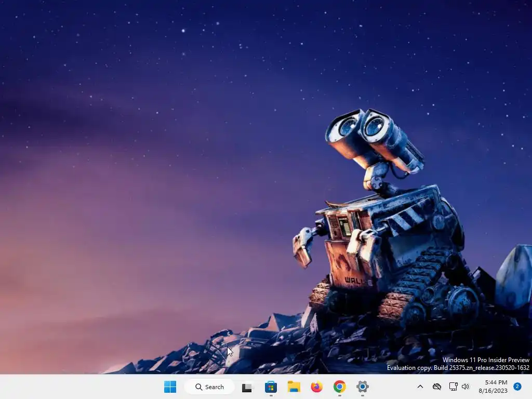
Task: Open network status icon in the tray
Action: 453,387
